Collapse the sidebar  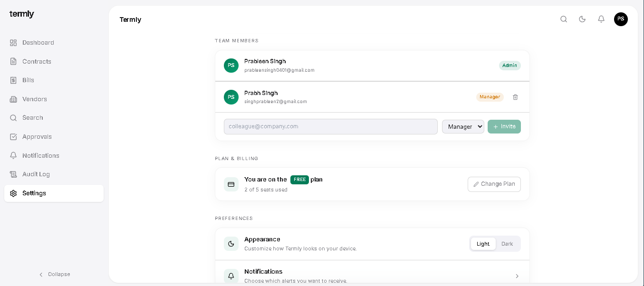(54, 275)
